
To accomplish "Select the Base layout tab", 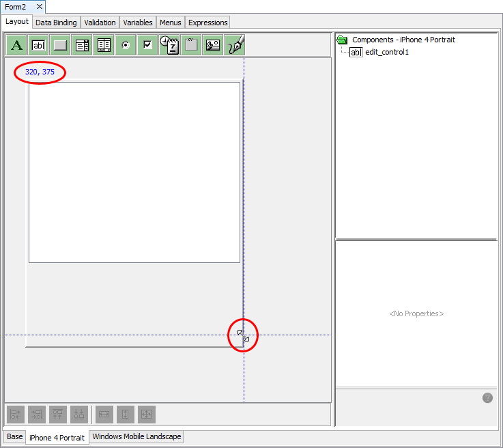I will (14, 437).
